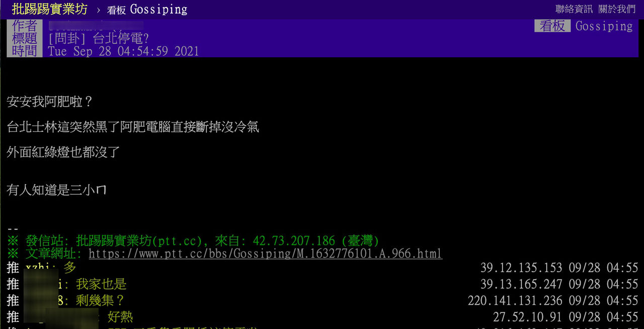Click the comment 剩幾集？

click(x=100, y=301)
